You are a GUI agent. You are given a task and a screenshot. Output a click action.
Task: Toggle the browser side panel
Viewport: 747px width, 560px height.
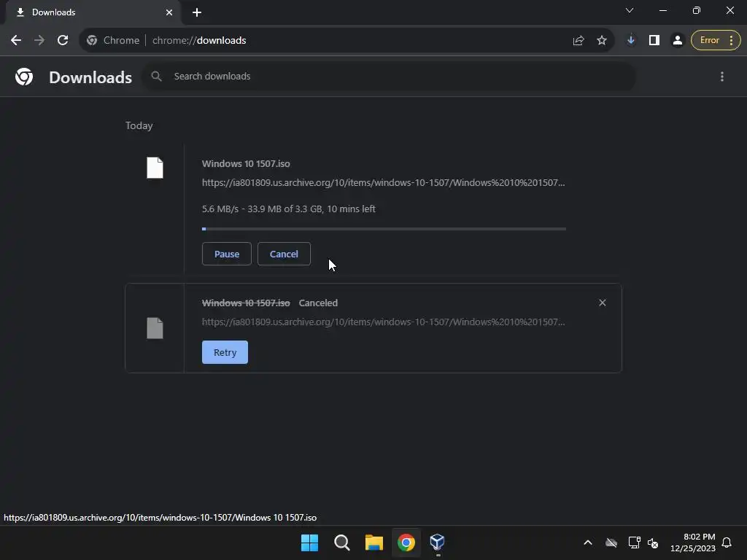click(654, 41)
